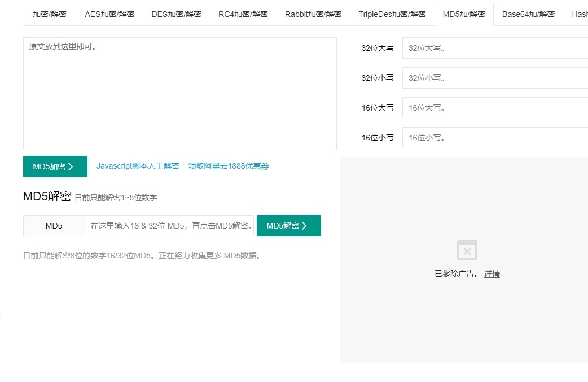
Task: Click the 32位大写 output field
Action: [x=495, y=49]
